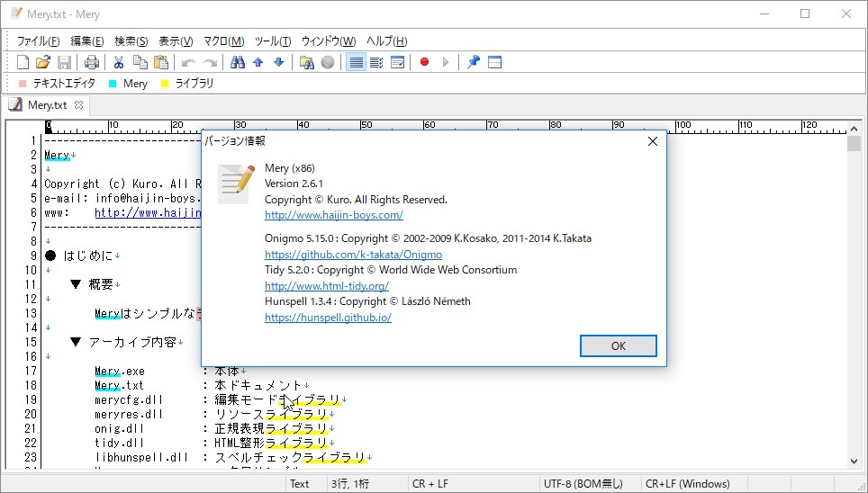Click the Copy icon in toolbar
This screenshot has width=868, height=493.
[x=140, y=62]
